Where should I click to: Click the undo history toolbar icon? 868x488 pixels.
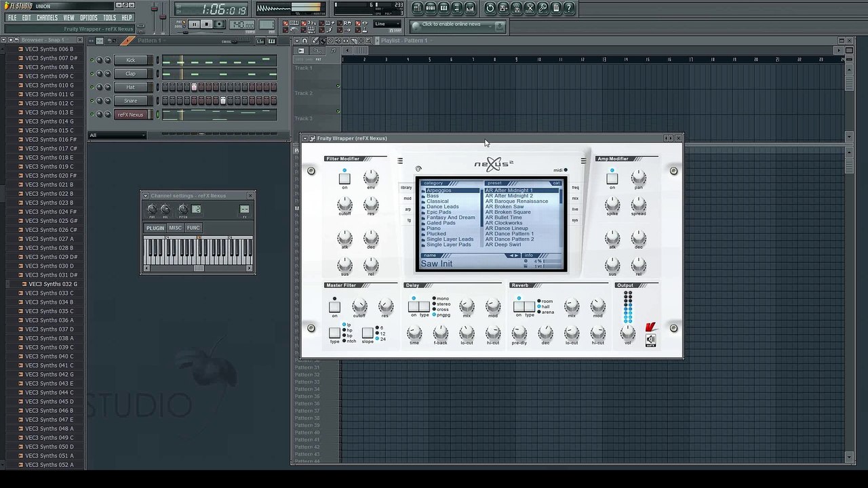[x=490, y=8]
